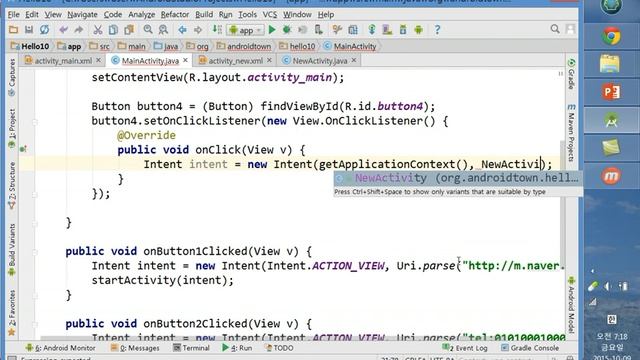Open the Analyze menu

coord(142,15)
